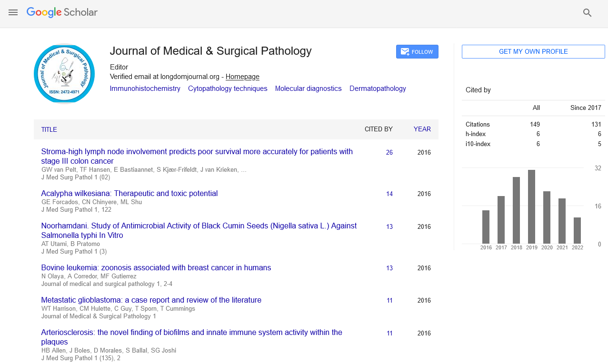The width and height of the screenshot is (608, 364).
Task: Open Stroma-high lymph node involvement article
Action: tap(197, 152)
